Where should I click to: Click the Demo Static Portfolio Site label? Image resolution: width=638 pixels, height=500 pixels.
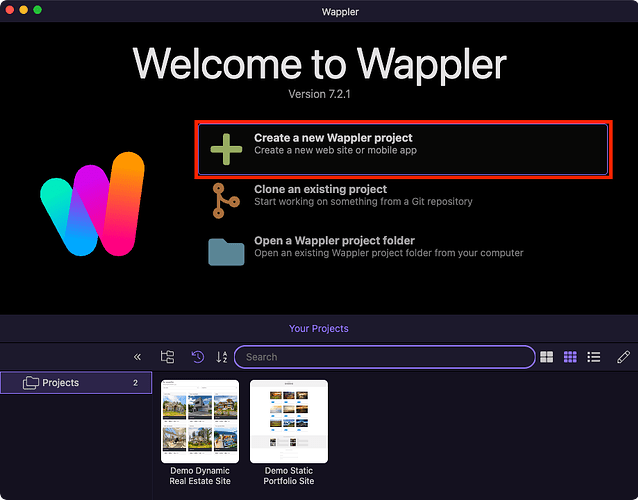click(x=289, y=476)
